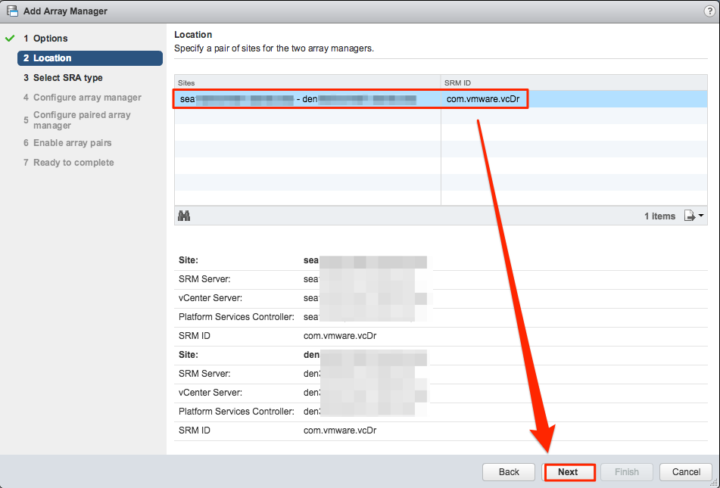Click the help question mark icon
Viewport: 720px width, 488px height.
[708, 11]
